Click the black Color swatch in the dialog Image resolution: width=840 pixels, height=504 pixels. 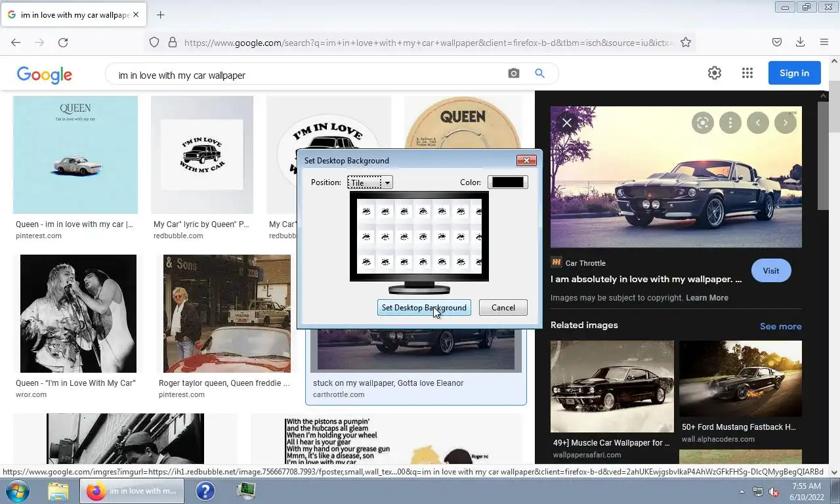coord(507,182)
